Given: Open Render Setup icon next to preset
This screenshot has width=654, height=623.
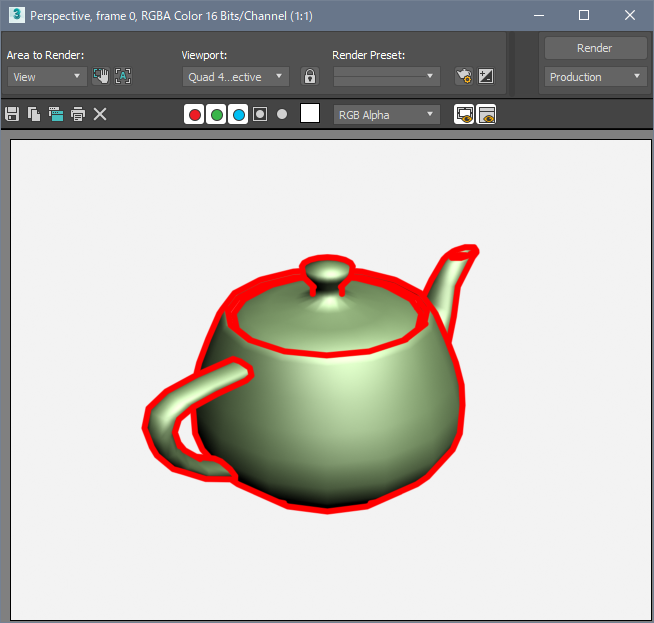Looking at the screenshot, I should 463,76.
